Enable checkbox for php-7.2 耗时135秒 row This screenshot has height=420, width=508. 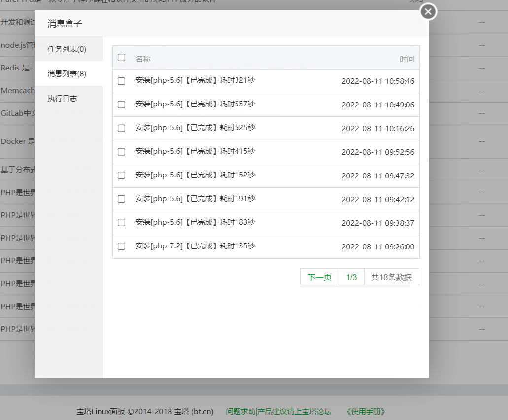point(122,246)
